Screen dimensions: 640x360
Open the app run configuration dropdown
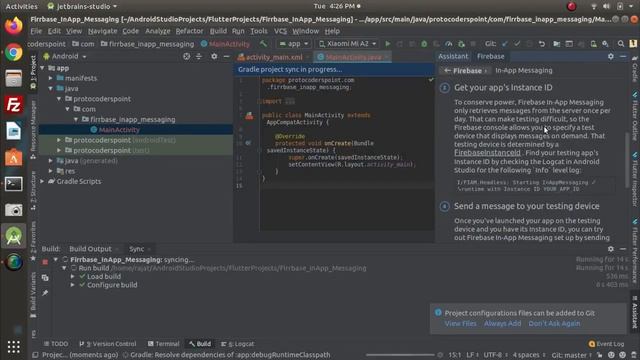(x=293, y=44)
